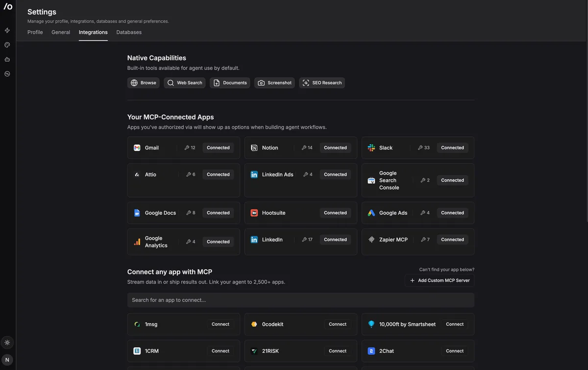Connect the 1CRM app
Screen dimensions: 588x370
(220, 351)
